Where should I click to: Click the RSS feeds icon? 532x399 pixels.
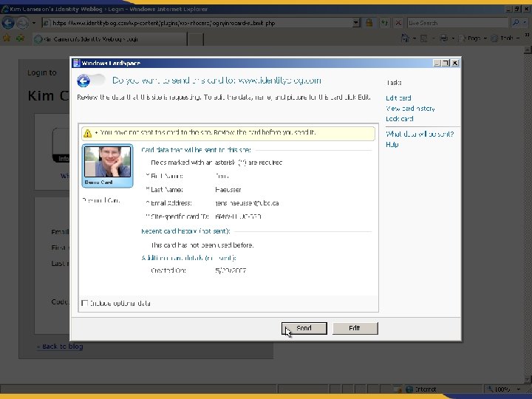(424, 38)
